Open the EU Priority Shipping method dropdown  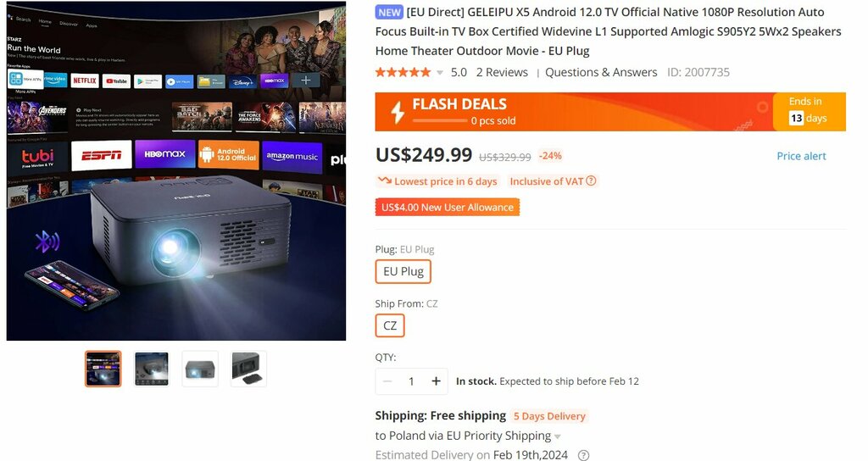pos(558,436)
